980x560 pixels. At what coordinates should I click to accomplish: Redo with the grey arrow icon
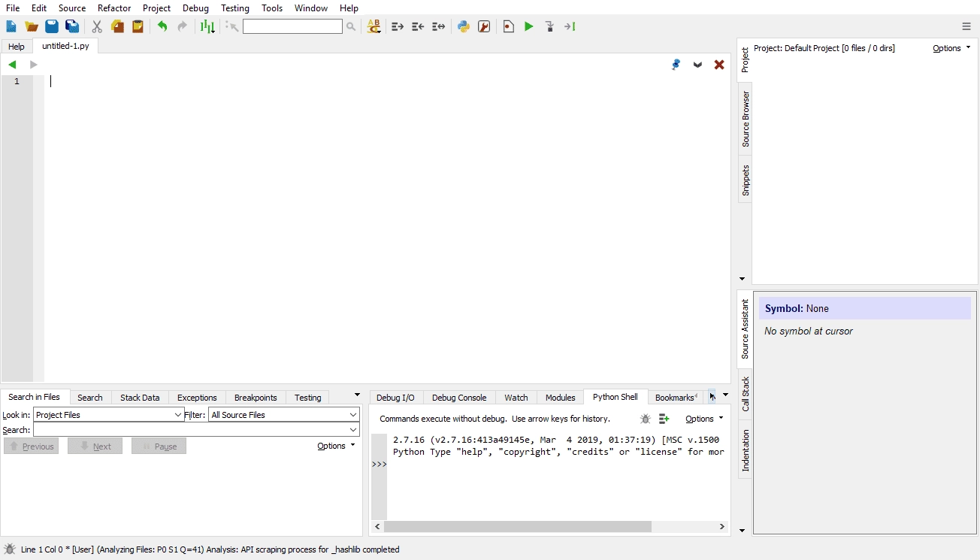tap(182, 26)
